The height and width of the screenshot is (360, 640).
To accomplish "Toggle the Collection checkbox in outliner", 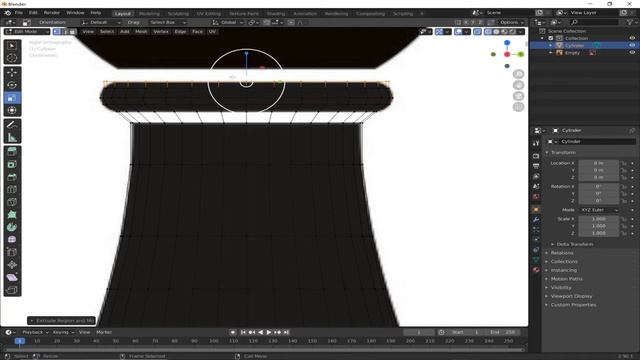I will click(551, 38).
